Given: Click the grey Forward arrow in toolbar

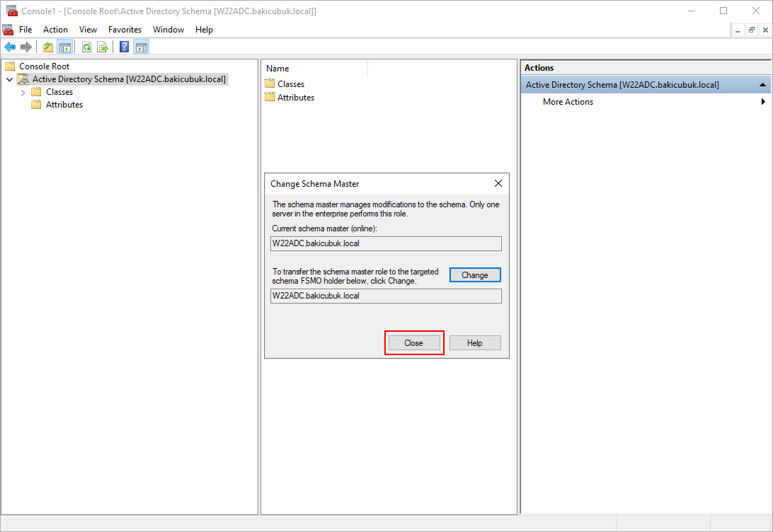Looking at the screenshot, I should coord(26,47).
